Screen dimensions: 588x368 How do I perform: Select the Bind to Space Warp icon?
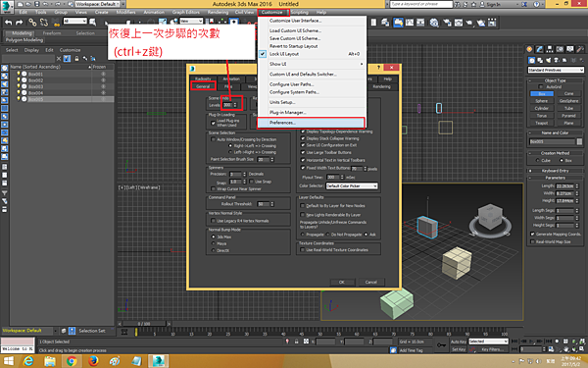pos(57,23)
